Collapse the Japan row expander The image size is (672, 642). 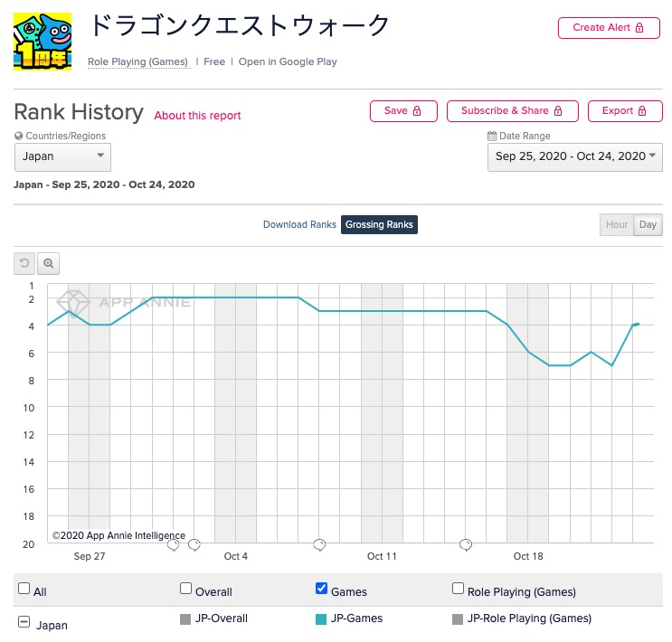point(24,621)
